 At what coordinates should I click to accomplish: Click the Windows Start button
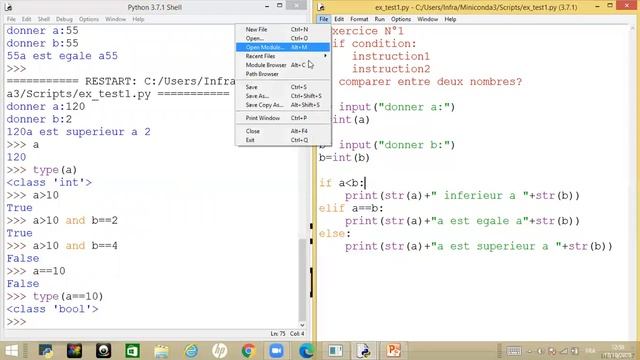(x=11, y=351)
